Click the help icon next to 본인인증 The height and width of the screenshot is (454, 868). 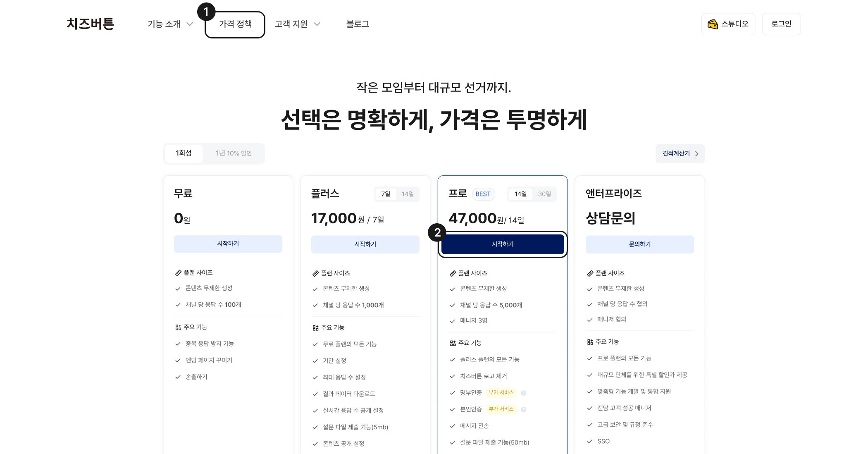[523, 410]
